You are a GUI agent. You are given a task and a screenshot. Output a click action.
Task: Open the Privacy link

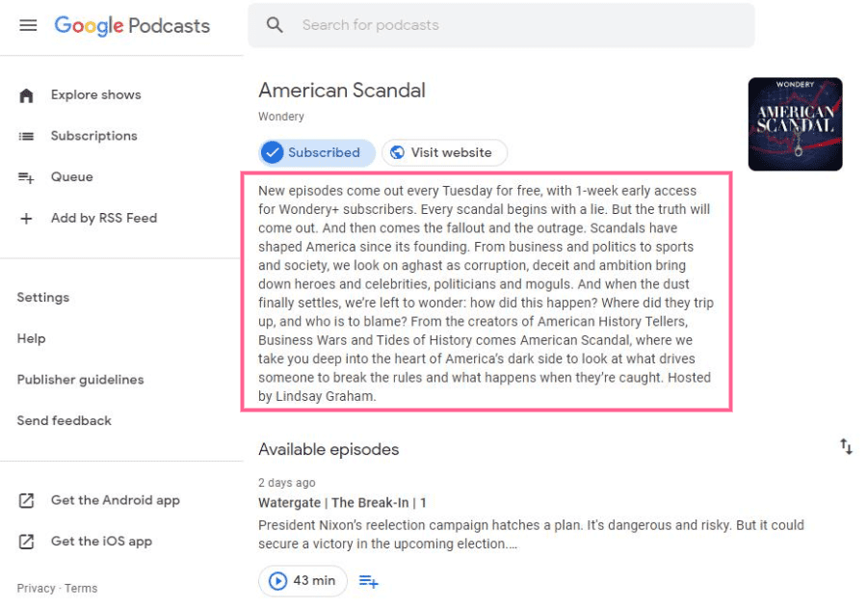tap(36, 588)
